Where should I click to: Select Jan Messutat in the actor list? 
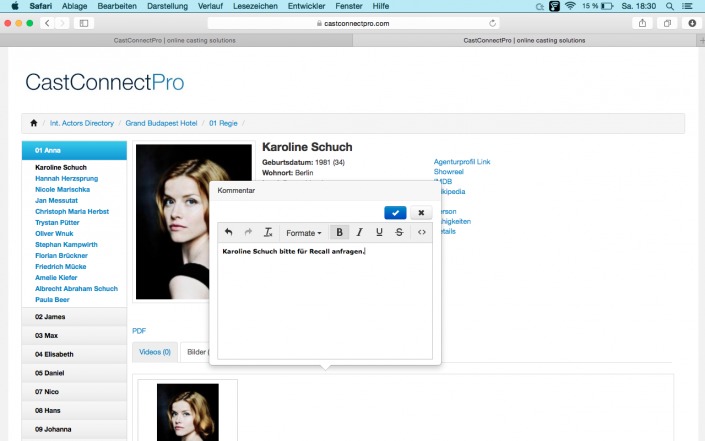(x=56, y=200)
